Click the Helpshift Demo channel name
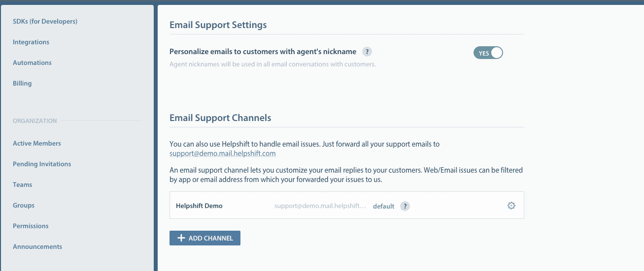644x271 pixels. tap(199, 206)
